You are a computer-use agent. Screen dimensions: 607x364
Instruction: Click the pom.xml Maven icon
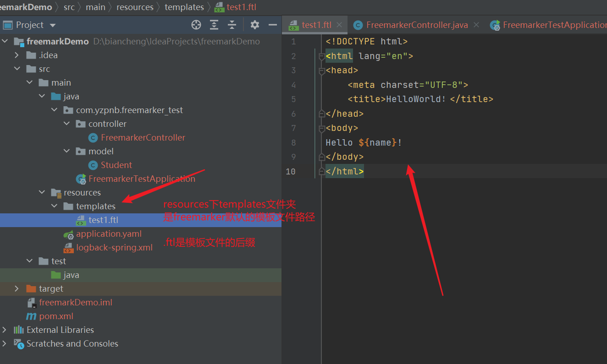(31, 316)
